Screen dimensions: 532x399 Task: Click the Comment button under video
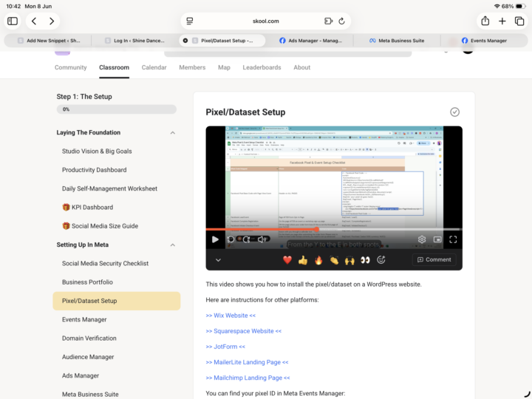pyautogui.click(x=434, y=259)
